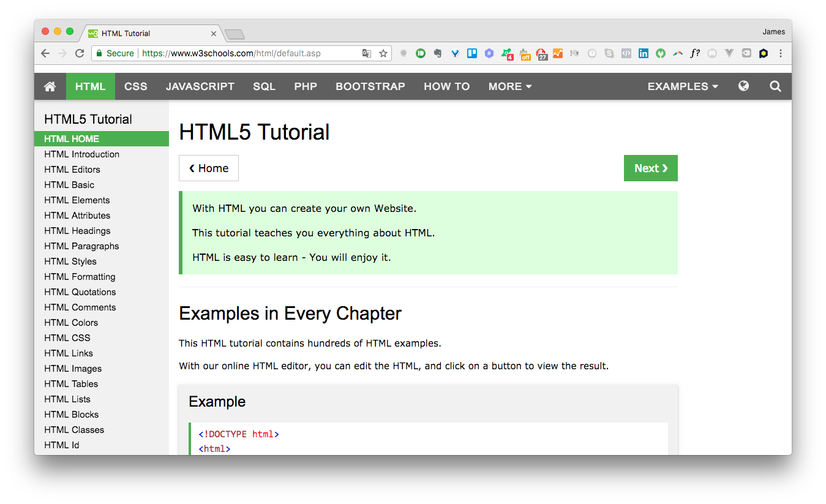Open the globe translate icon in navbar
The height and width of the screenshot is (504, 826).
(743, 86)
